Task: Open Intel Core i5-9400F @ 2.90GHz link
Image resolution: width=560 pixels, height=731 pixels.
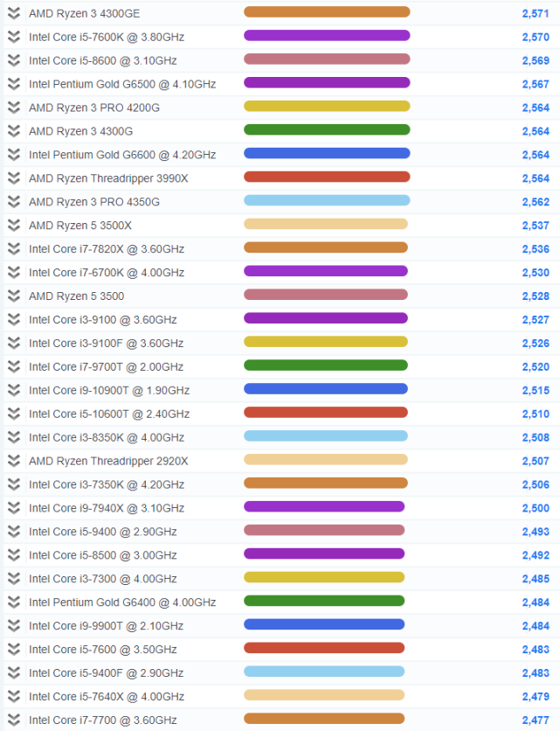Action: [x=107, y=672]
